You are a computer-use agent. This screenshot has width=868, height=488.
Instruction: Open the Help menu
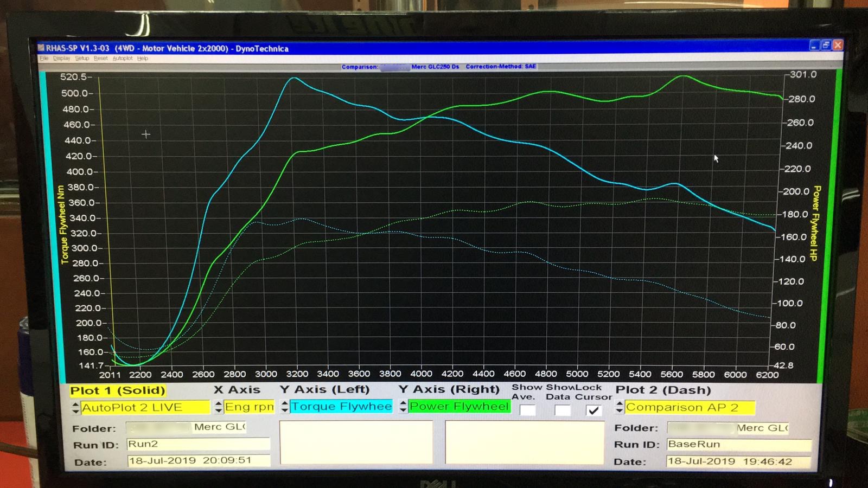tap(143, 58)
